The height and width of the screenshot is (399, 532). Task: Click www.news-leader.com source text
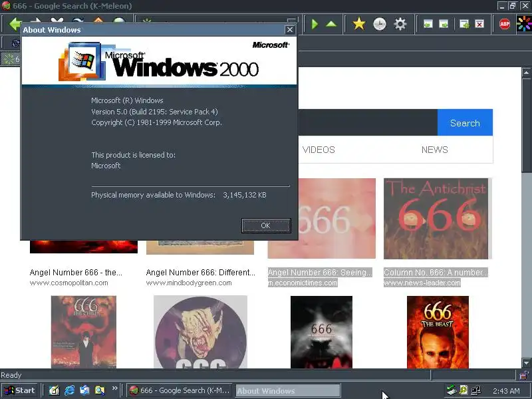click(422, 283)
